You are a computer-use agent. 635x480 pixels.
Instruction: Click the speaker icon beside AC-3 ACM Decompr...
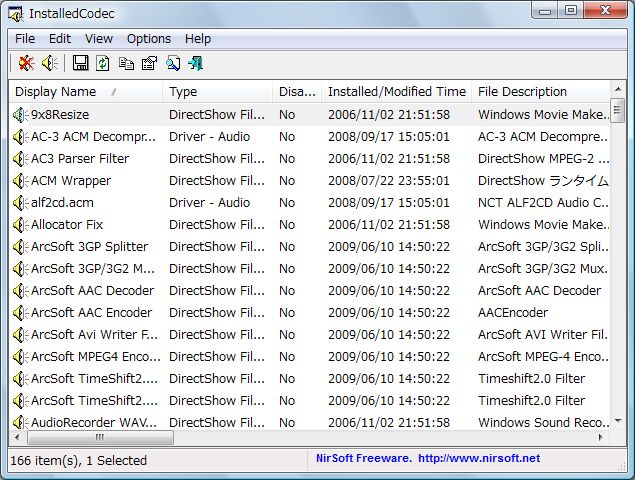pos(20,137)
